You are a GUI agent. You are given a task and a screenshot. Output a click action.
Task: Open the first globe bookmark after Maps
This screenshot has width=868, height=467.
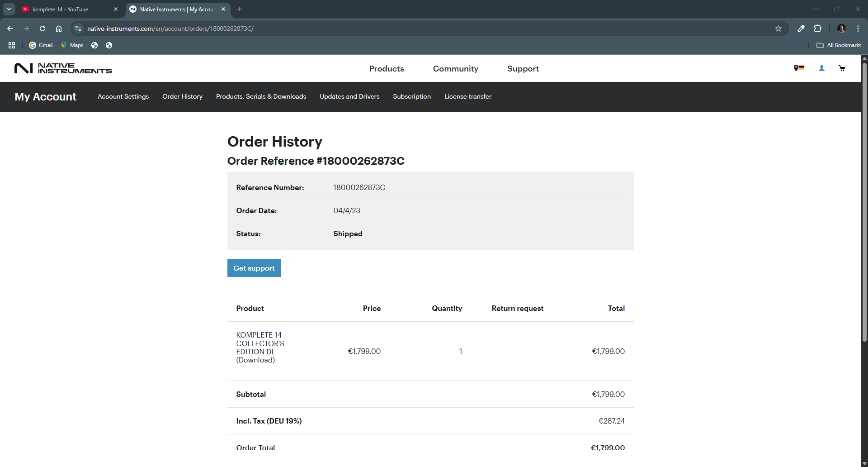[94, 45]
